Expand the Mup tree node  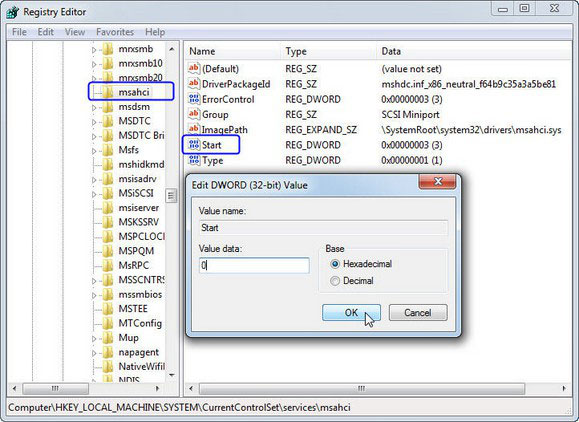coord(94,339)
